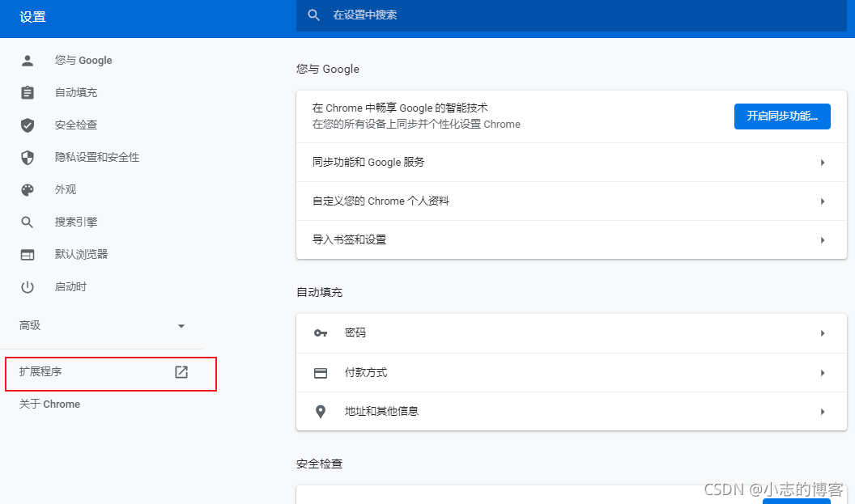The image size is (855, 504).
Task: Open 安全检查 from the sidebar
Action: point(76,125)
